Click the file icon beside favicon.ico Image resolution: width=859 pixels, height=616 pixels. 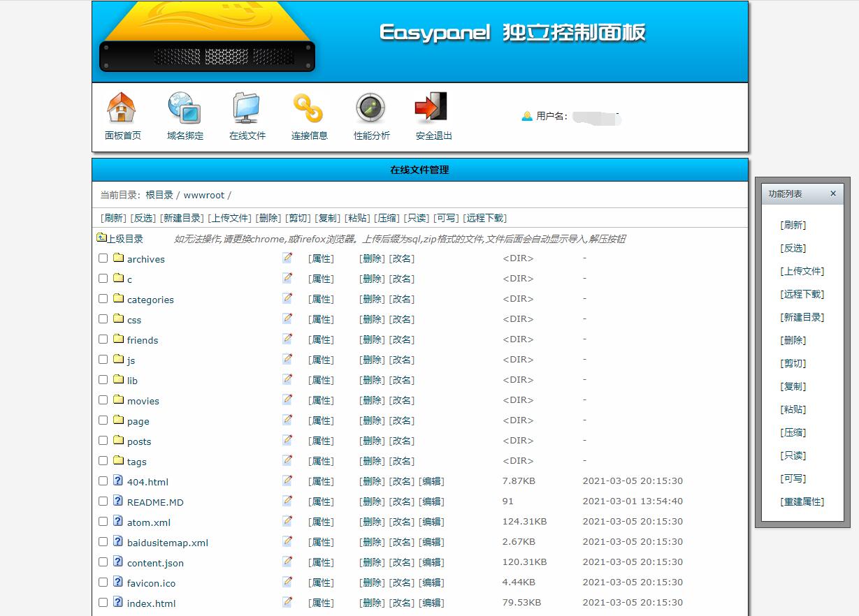[x=118, y=582]
